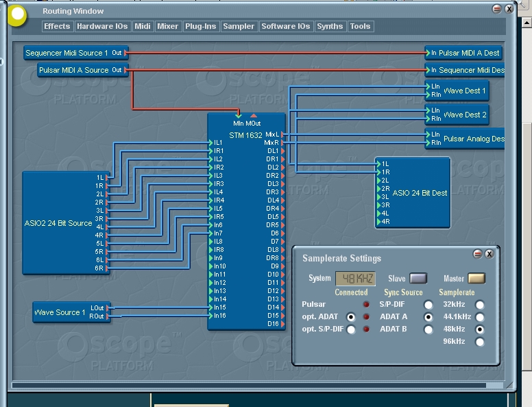Open the Hardware IOs menu
This screenshot has width=532, height=407.
point(102,27)
